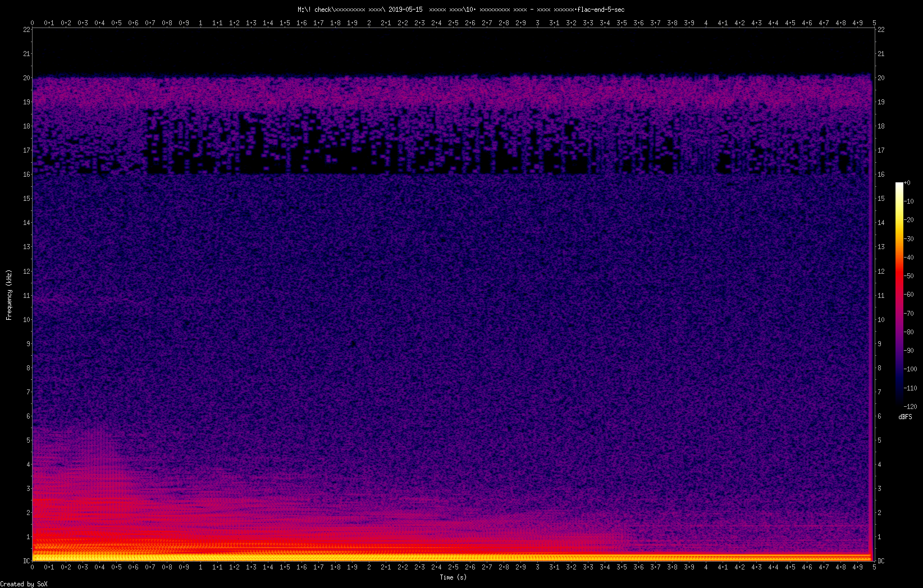Select "4" on the bottom time axis
The image size is (923, 588).
tap(706, 567)
